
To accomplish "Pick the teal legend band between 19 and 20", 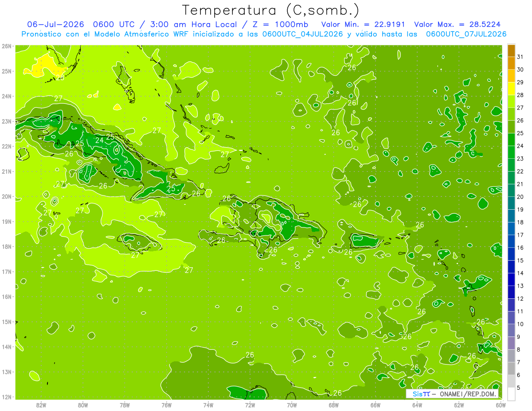I will [x=511, y=203].
